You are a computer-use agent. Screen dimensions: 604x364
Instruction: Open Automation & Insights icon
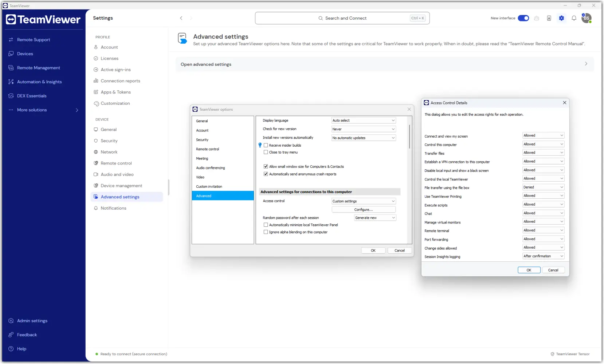[11, 82]
